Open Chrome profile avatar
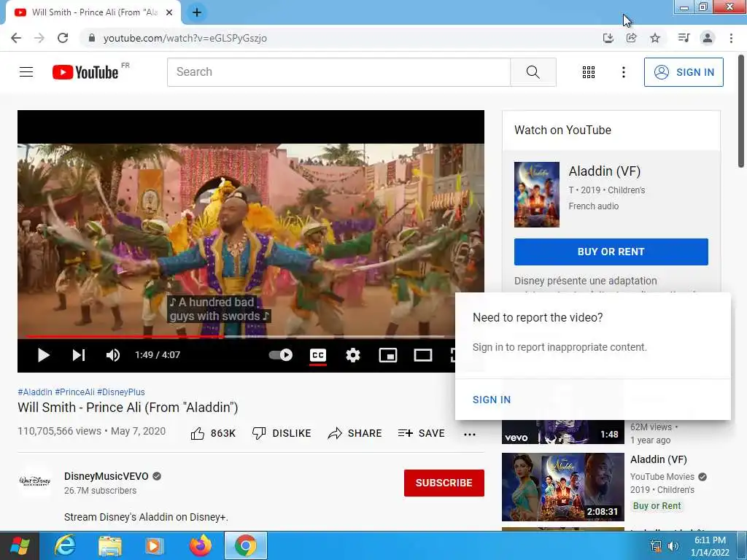Image resolution: width=747 pixels, height=560 pixels. coord(708,38)
